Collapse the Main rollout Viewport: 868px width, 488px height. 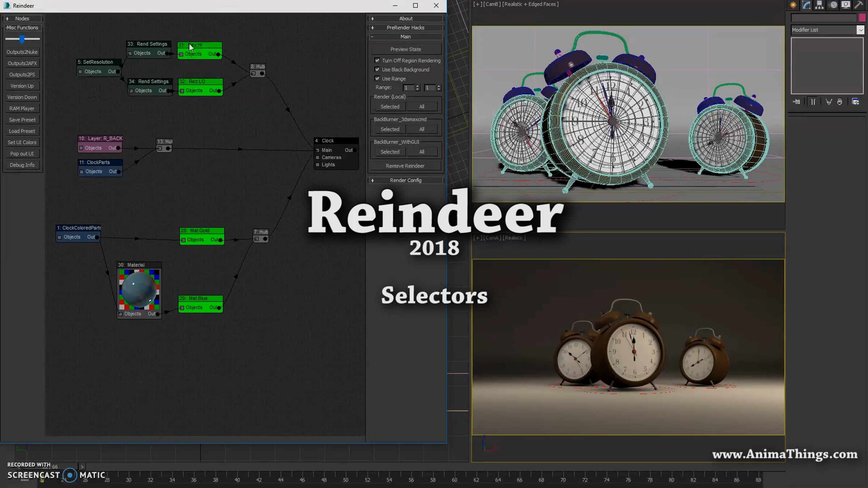pyautogui.click(x=406, y=37)
